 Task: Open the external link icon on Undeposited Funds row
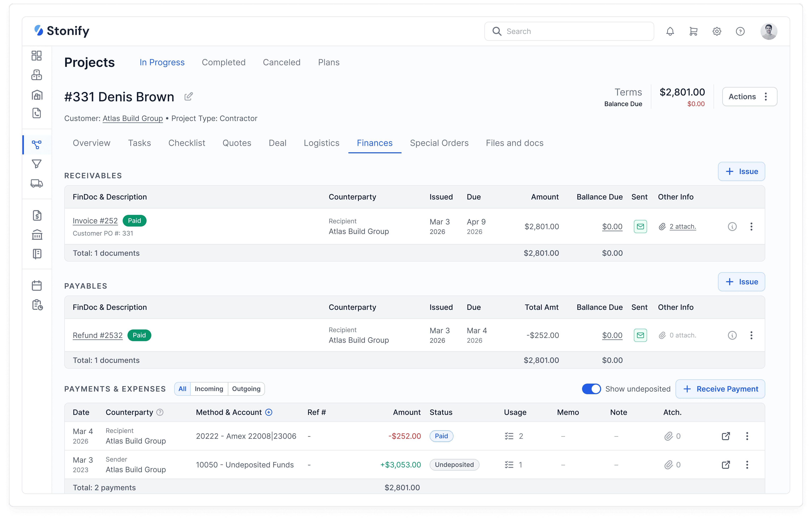tap(726, 465)
